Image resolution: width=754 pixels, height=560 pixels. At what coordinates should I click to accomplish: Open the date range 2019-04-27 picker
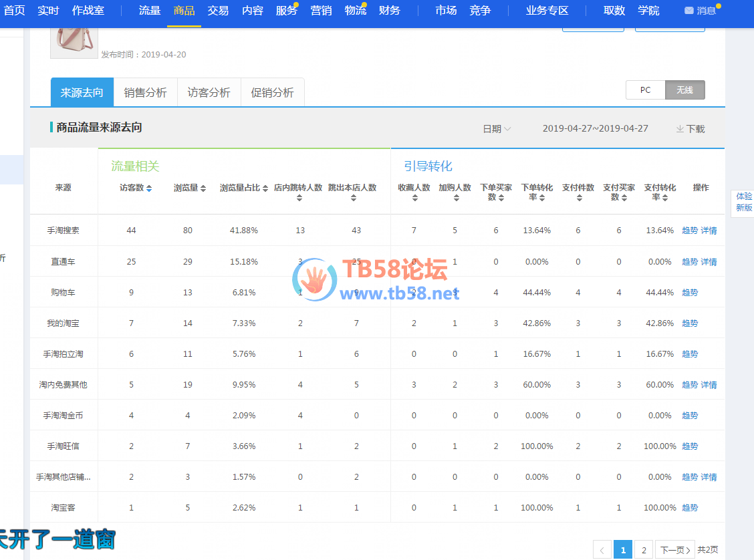595,128
